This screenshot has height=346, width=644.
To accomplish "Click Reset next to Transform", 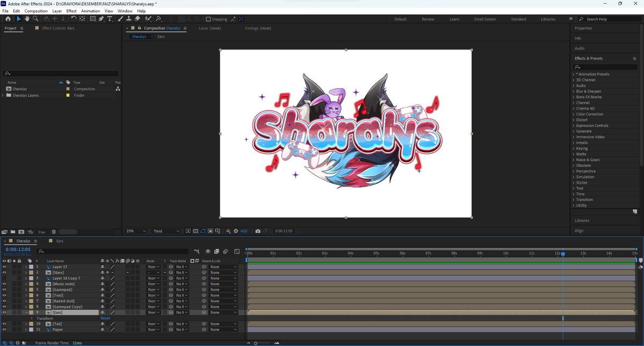I will [x=105, y=318].
